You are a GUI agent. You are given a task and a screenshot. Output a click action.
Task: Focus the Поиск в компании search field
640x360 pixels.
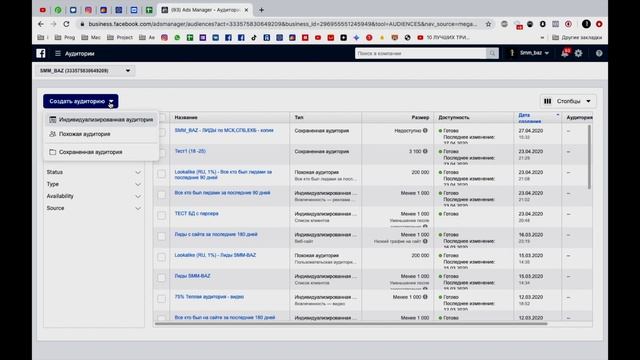(420, 53)
